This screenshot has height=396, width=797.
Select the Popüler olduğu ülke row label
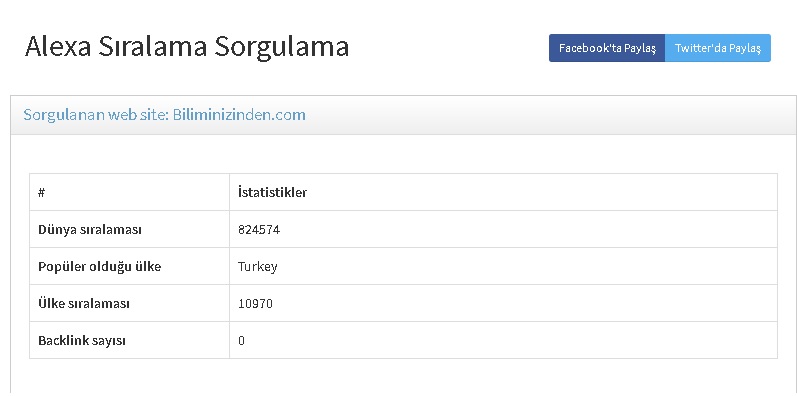tap(100, 266)
